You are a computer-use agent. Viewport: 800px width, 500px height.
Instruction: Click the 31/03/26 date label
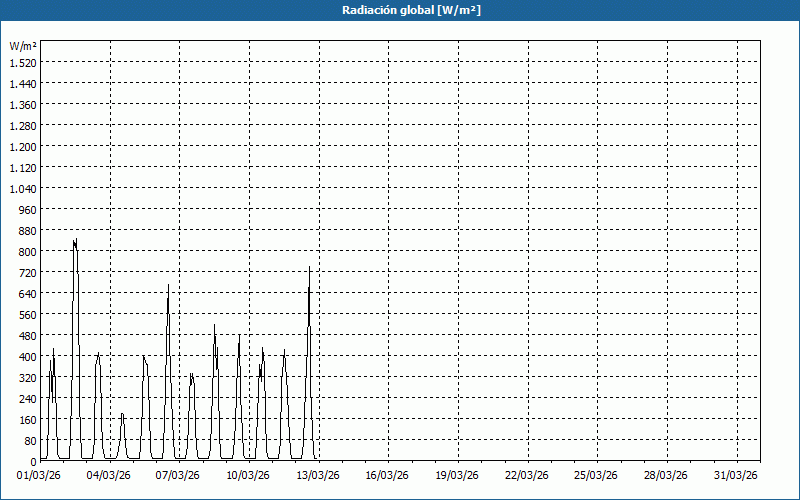pos(737,475)
